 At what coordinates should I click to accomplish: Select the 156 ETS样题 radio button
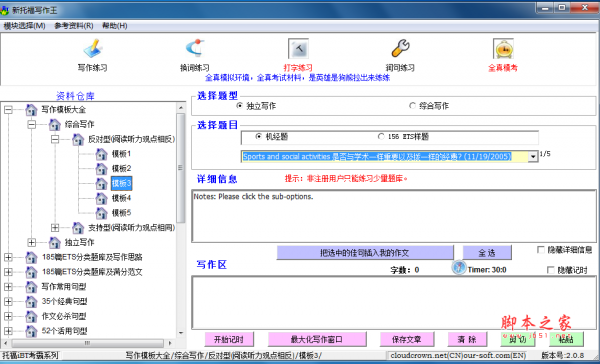[381, 136]
